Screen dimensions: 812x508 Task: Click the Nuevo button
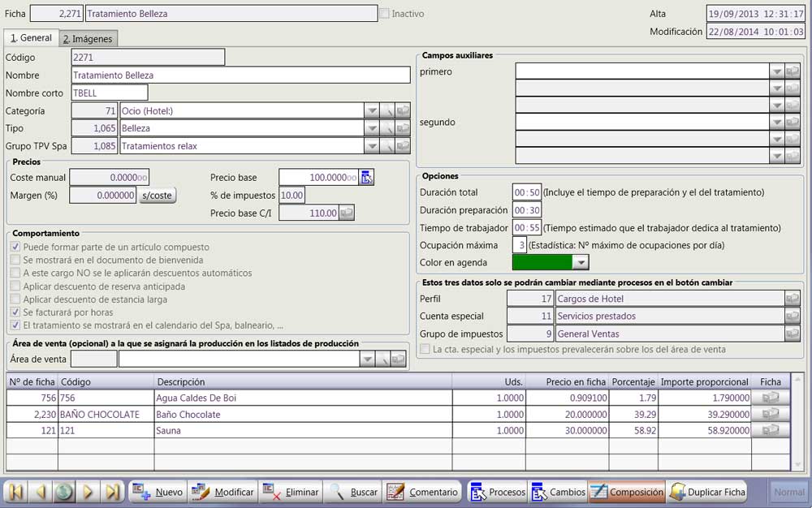coord(158,492)
